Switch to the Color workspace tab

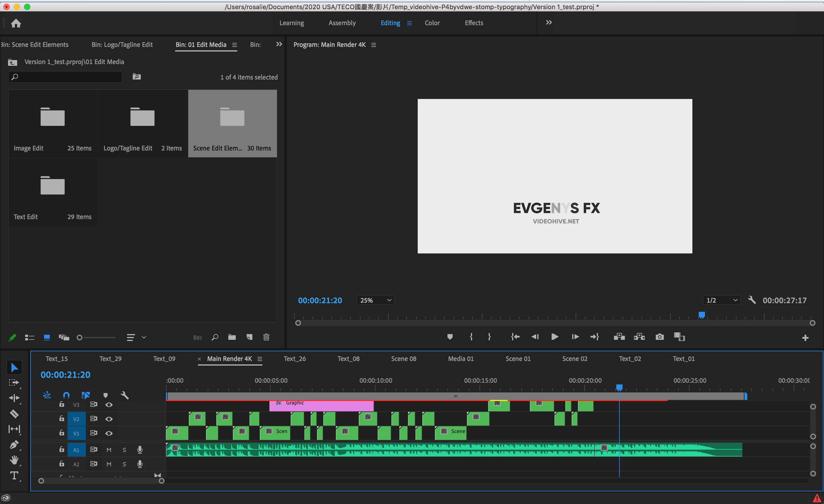(x=432, y=23)
